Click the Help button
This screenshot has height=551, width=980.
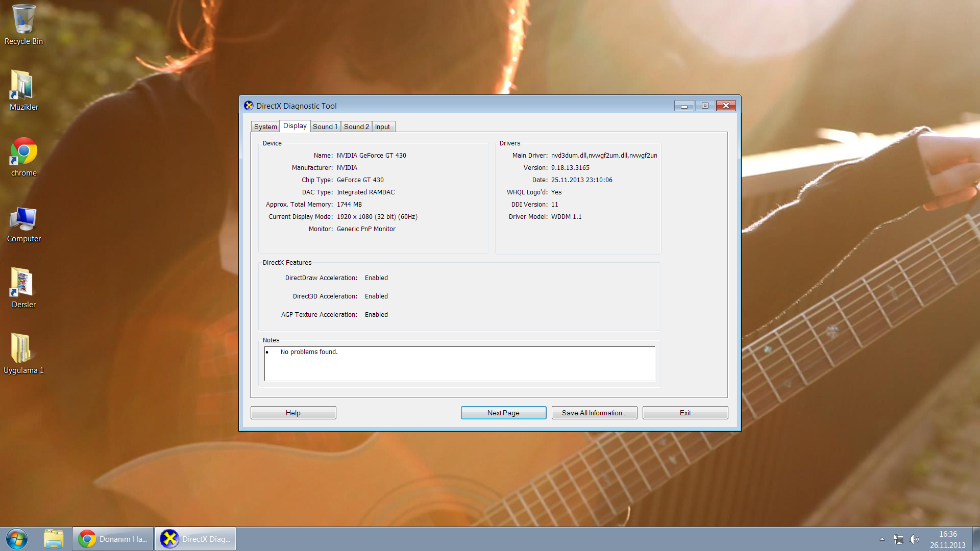coord(293,413)
